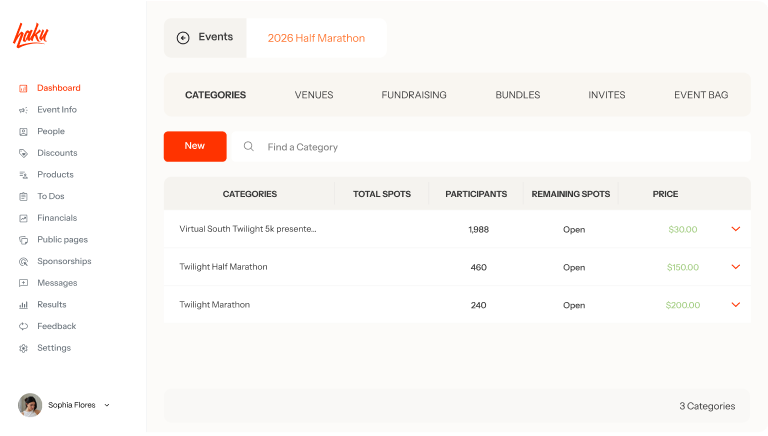Screen dimensions: 768x436
Task: Select Twilight Half Marathon category name
Action: 223,266
